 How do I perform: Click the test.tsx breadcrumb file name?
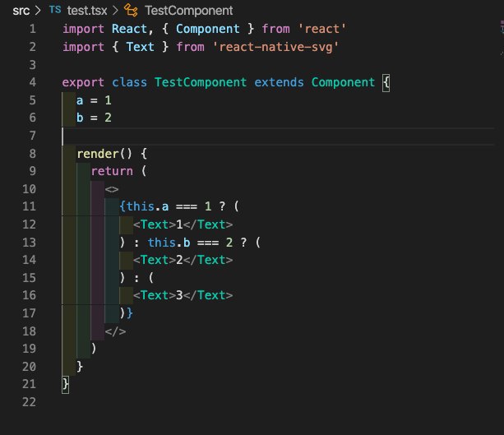coord(87,11)
